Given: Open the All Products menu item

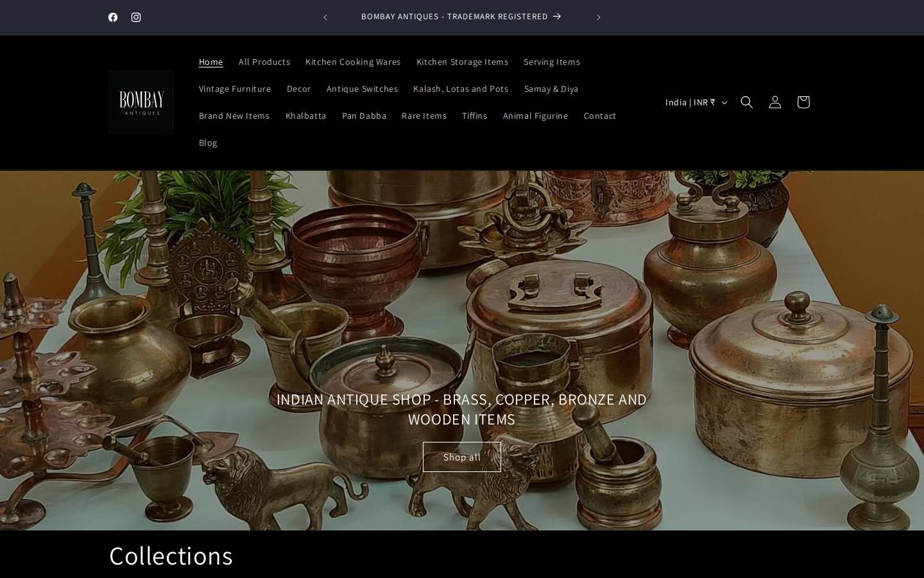Looking at the screenshot, I should pos(264,62).
